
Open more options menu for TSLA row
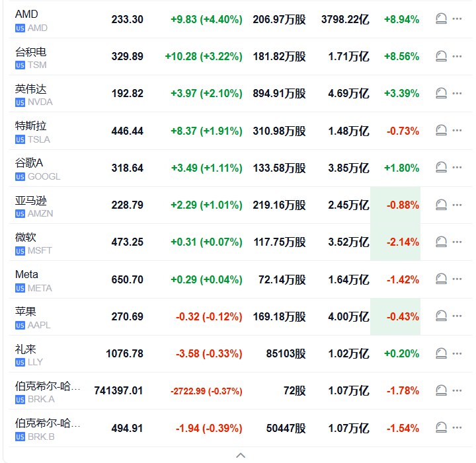tap(457, 130)
